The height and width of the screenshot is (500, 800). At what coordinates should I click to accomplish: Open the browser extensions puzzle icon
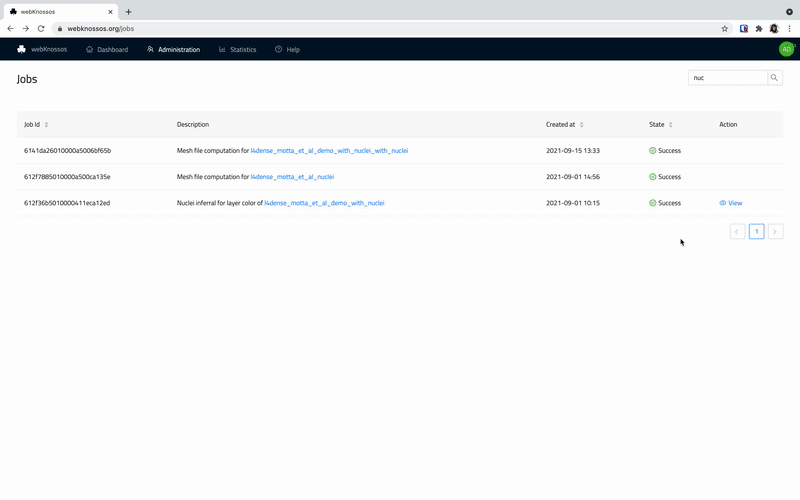point(759,29)
